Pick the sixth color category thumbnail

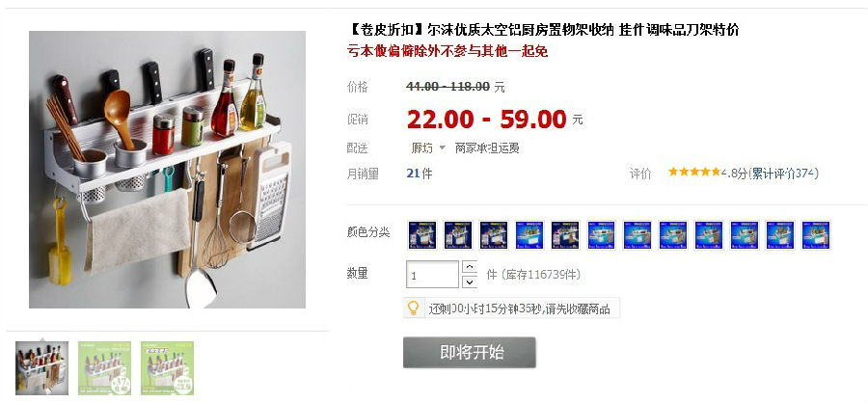click(601, 235)
